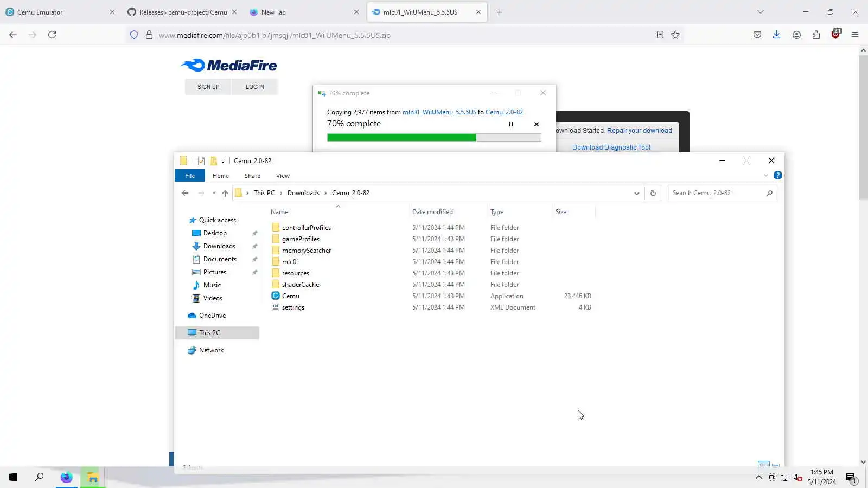
Task: Expand breadcrumb arrow after Downloads
Action: coord(325,193)
